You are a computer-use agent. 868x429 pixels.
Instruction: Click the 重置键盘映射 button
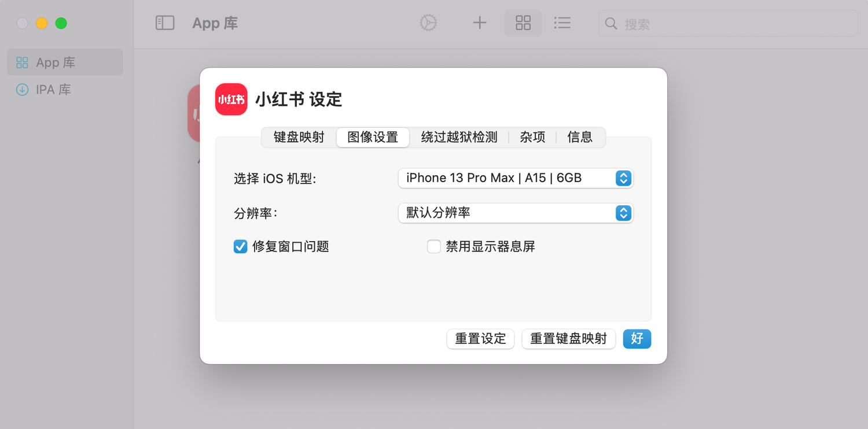tap(568, 339)
